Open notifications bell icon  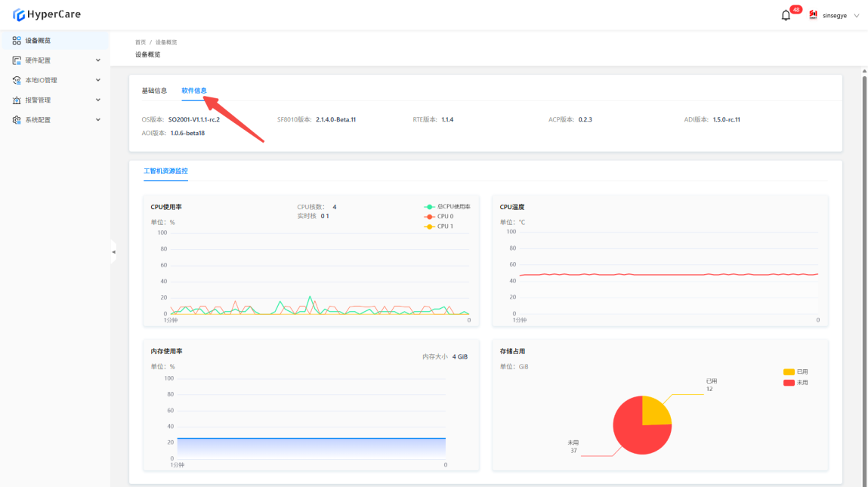[x=786, y=16]
